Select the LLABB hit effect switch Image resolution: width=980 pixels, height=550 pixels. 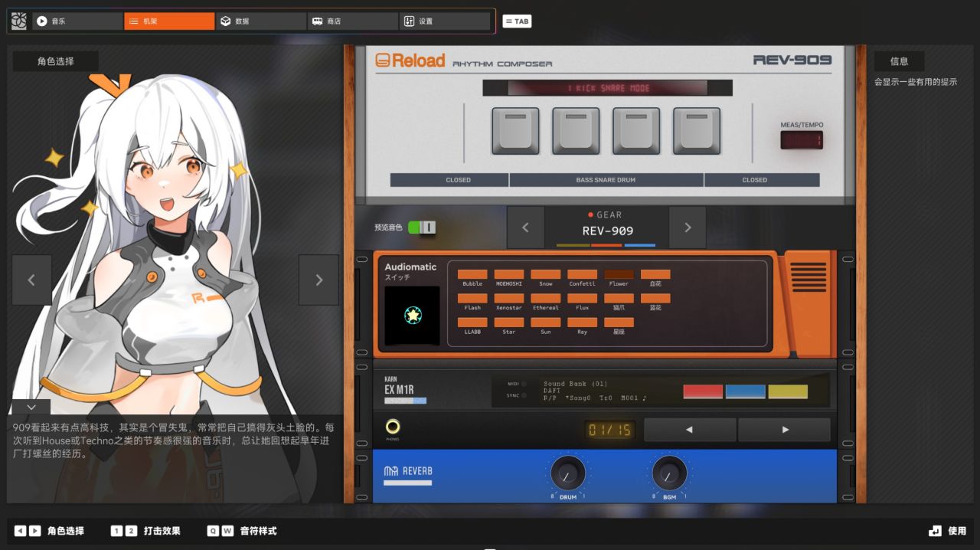click(472, 322)
